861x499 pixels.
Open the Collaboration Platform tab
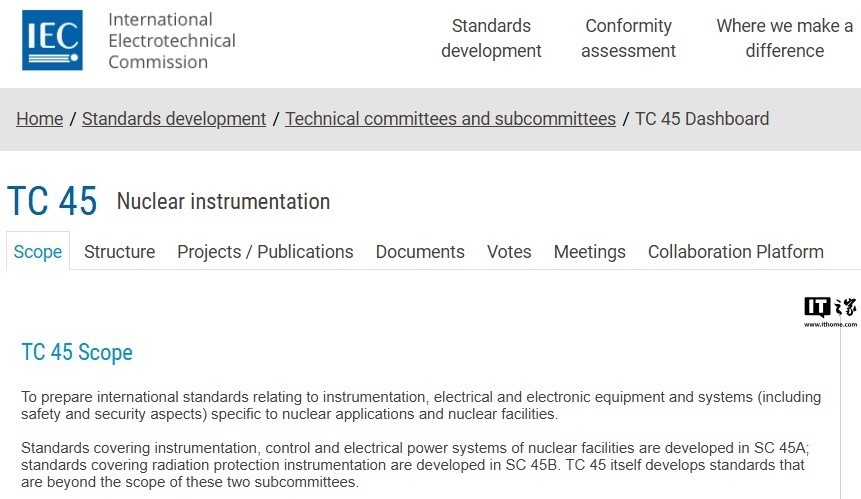(x=736, y=251)
